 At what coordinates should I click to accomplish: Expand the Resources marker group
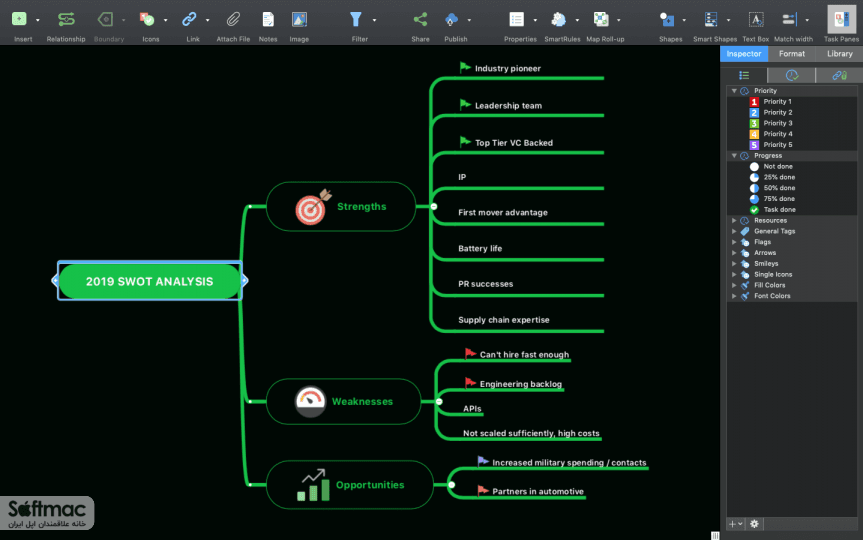(734, 220)
